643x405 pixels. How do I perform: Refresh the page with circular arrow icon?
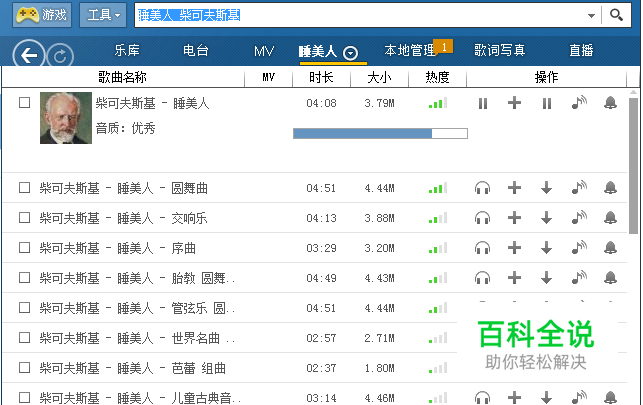(60, 57)
